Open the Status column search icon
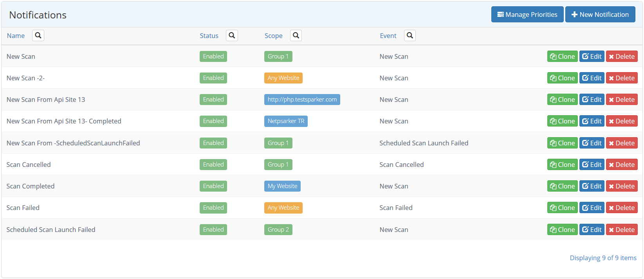The height and width of the screenshot is (279, 644). coord(232,36)
